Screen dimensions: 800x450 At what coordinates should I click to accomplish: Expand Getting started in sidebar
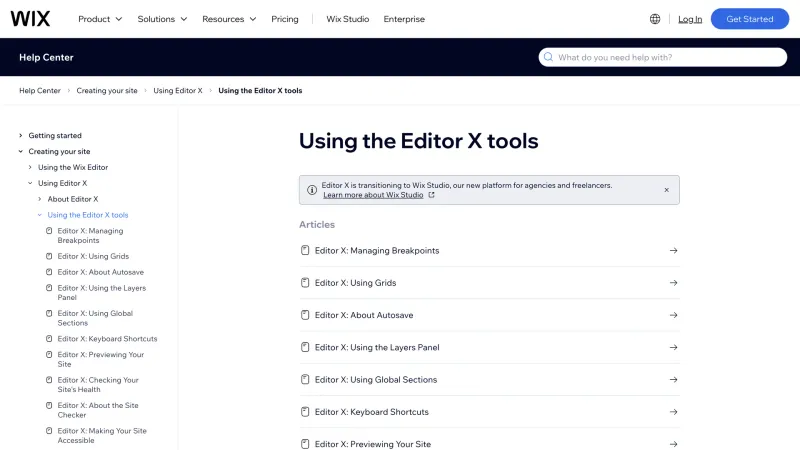pyautogui.click(x=20, y=136)
